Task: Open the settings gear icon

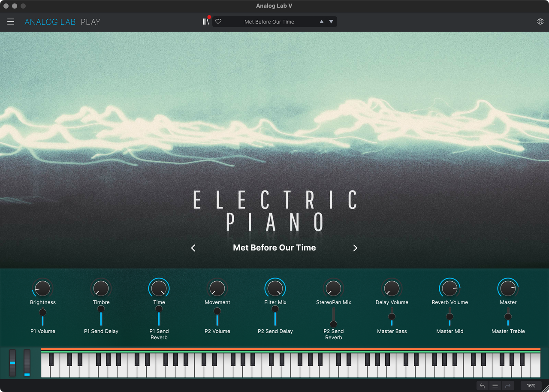Action: 540,22
